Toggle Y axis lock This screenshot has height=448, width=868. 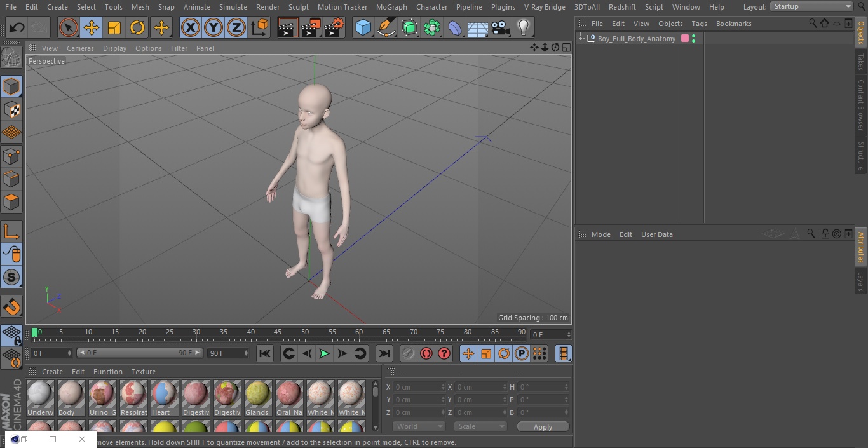click(x=214, y=28)
